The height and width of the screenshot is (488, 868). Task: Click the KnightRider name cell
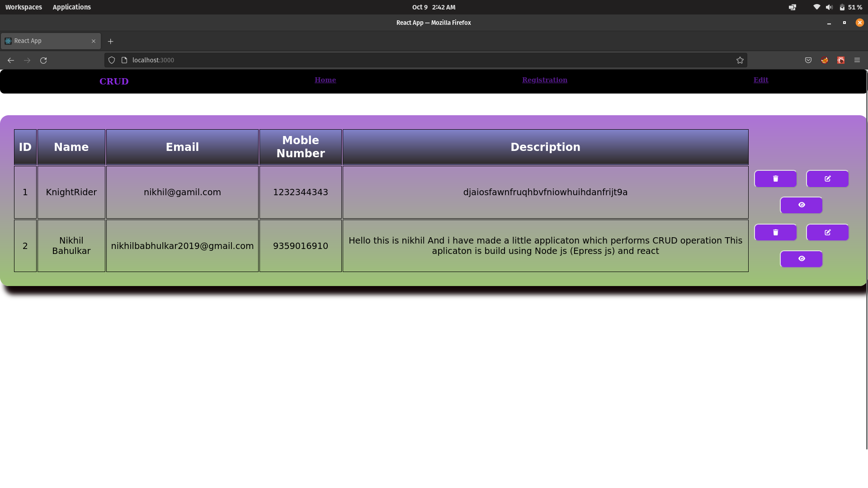[x=71, y=192]
